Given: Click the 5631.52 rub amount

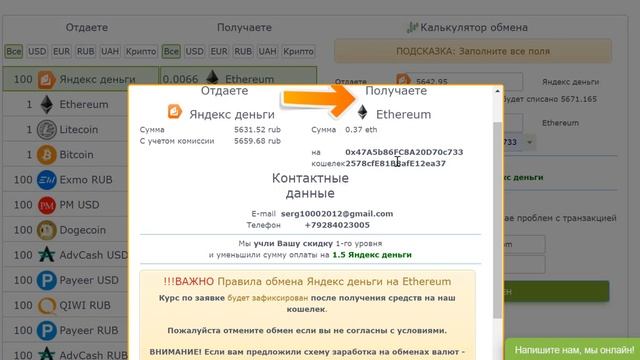Looking at the screenshot, I should point(257,130).
